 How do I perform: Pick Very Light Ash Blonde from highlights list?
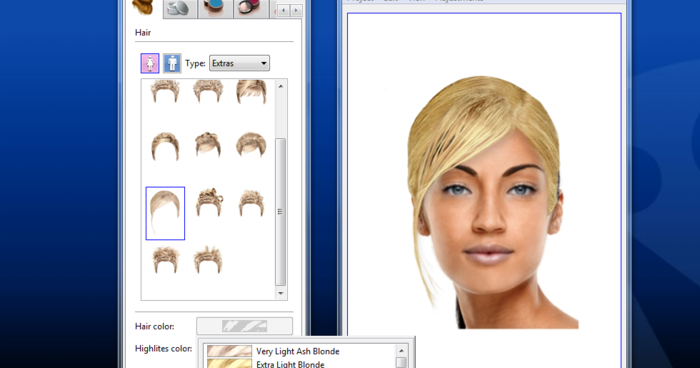tap(298, 351)
